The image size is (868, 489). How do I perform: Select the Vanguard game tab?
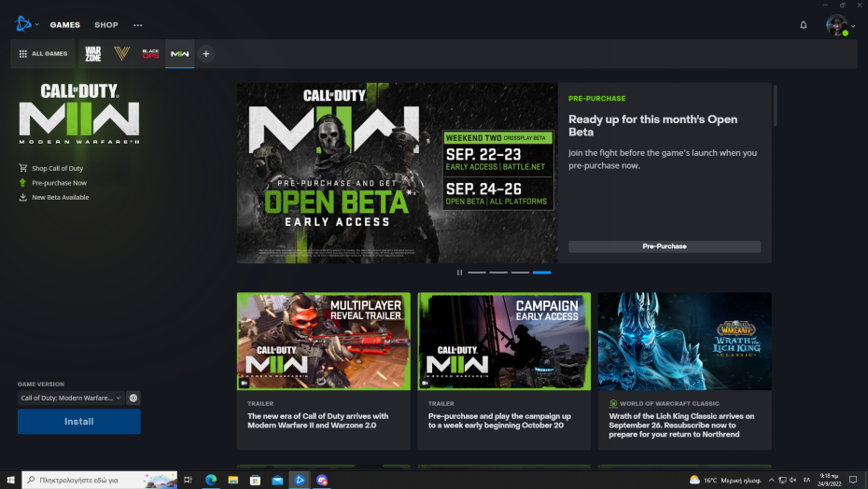tap(121, 54)
